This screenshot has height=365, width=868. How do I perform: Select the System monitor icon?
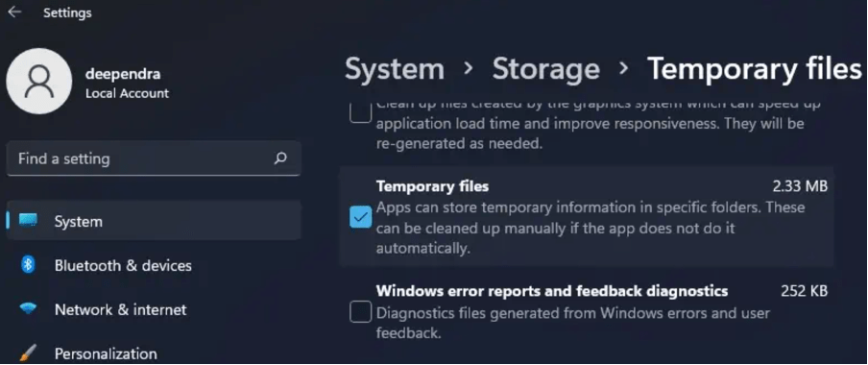tap(28, 221)
